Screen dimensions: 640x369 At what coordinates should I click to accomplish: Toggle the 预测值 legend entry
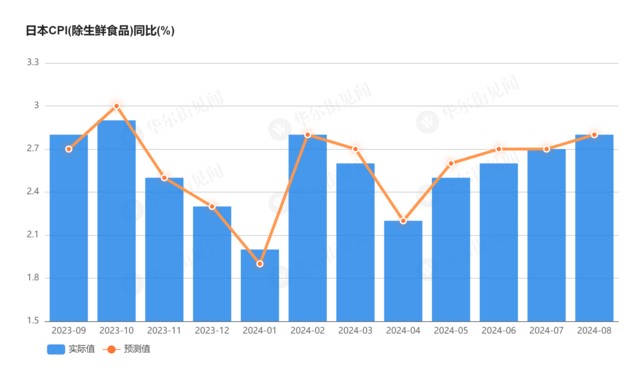point(127,349)
